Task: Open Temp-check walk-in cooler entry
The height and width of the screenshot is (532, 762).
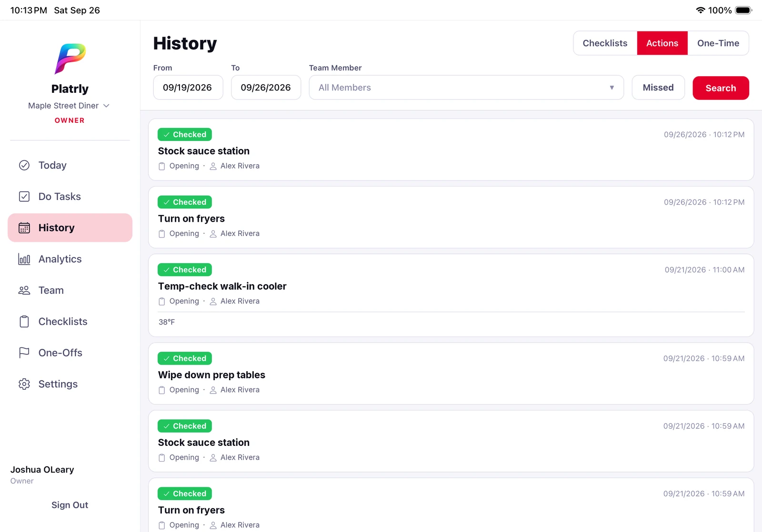Action: pyautogui.click(x=451, y=296)
